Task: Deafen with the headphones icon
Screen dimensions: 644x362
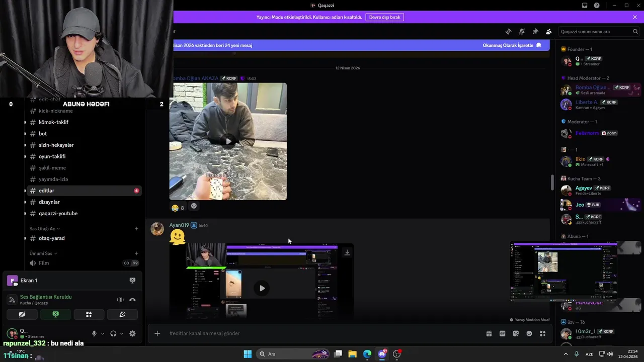Action: pyautogui.click(x=113, y=333)
